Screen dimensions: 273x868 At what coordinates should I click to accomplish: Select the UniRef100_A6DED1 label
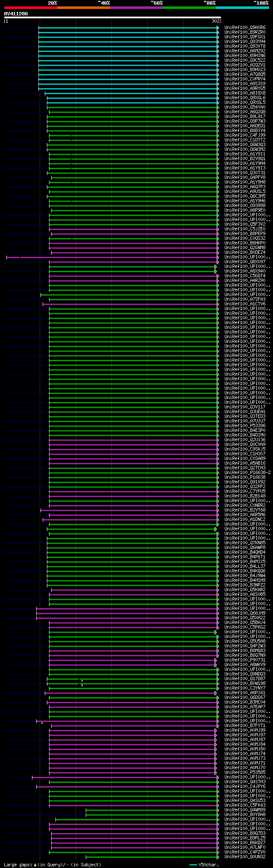(x=245, y=126)
